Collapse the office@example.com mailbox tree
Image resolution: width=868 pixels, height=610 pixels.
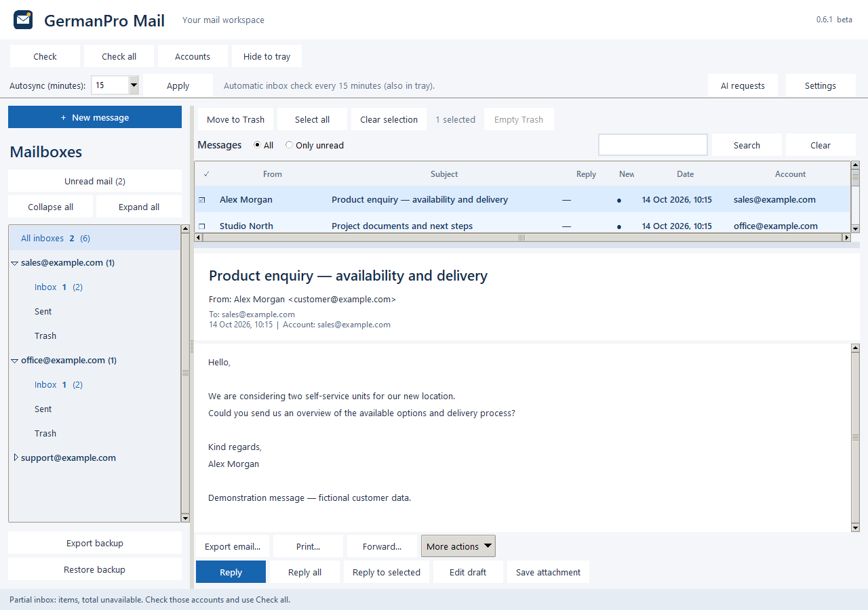pyautogui.click(x=15, y=361)
